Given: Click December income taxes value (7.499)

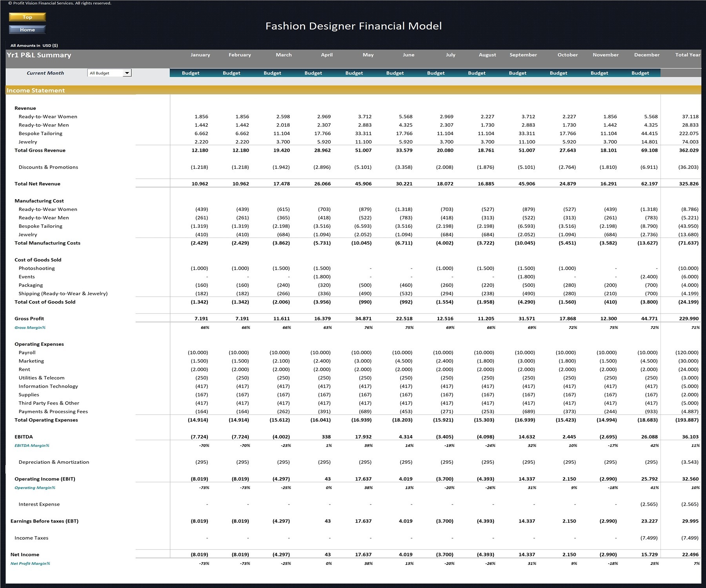Looking at the screenshot, I should click(x=649, y=538).
